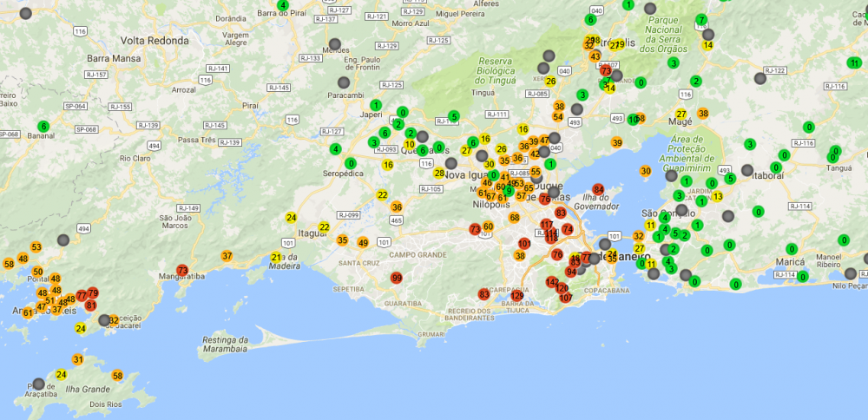Select the yellow 21 marker near Madeira
The width and height of the screenshot is (868, 420).
[277, 257]
